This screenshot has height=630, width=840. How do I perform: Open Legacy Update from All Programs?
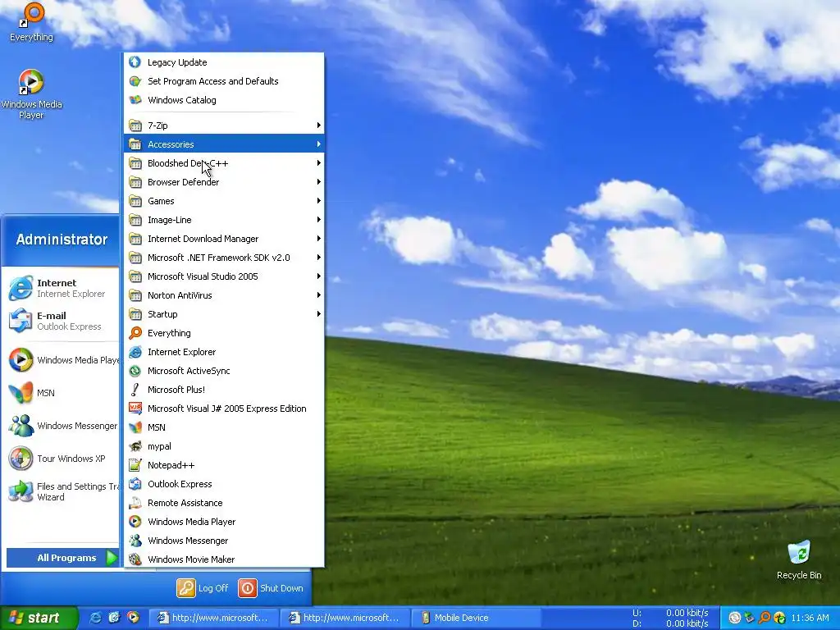(x=224, y=62)
